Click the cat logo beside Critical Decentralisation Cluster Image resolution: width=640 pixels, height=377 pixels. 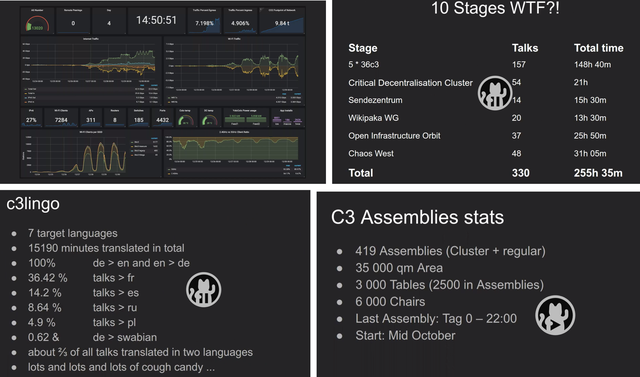[495, 93]
